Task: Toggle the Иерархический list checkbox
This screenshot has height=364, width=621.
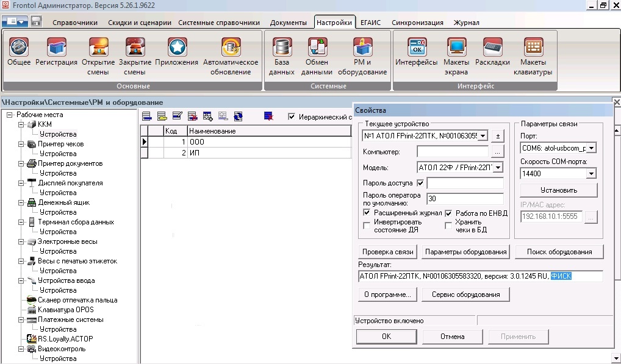Action: click(x=292, y=116)
